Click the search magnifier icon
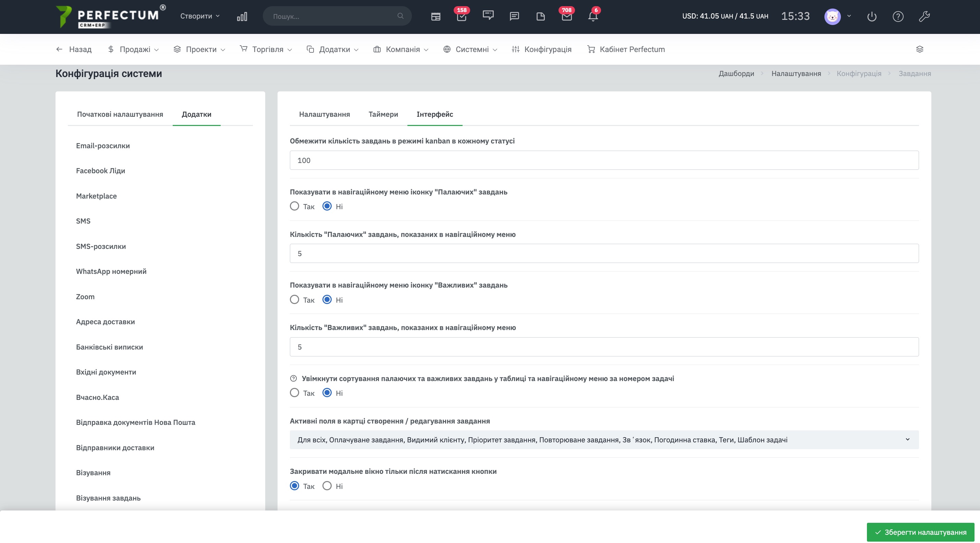This screenshot has height=543, width=980. (400, 16)
